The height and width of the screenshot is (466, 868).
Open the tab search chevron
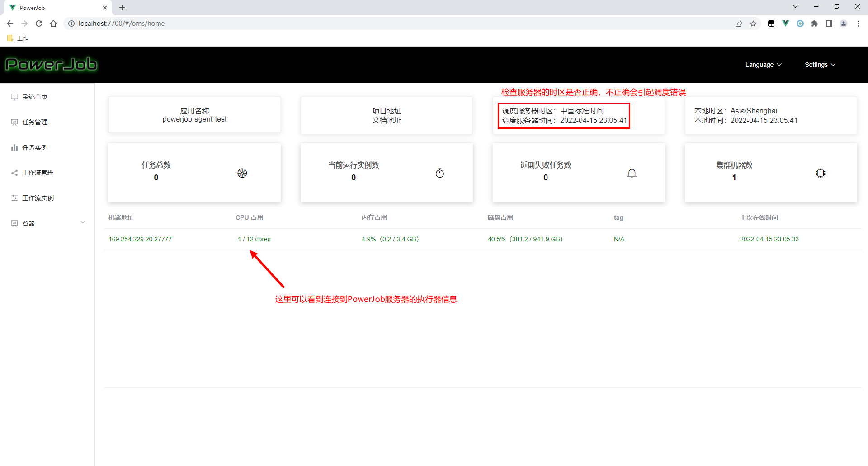pos(795,6)
